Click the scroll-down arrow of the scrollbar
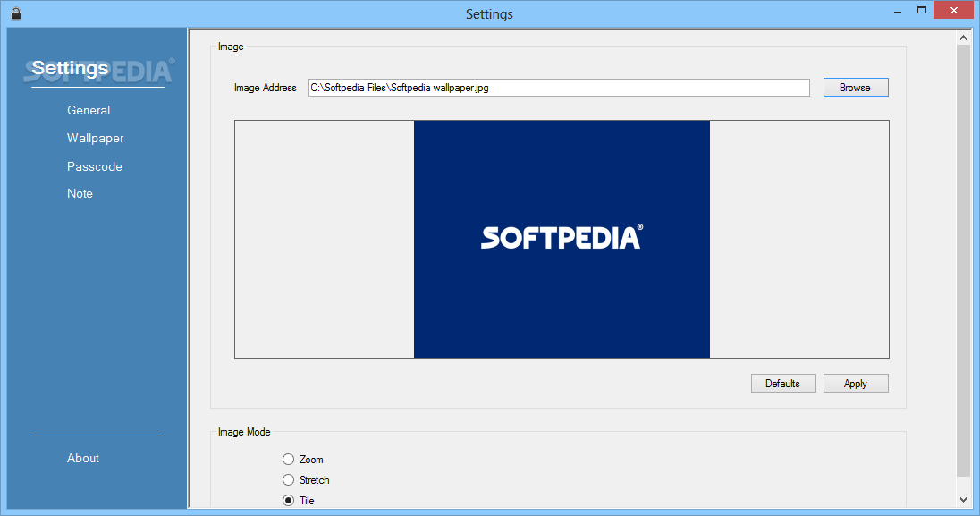The width and height of the screenshot is (980, 516). tap(963, 500)
